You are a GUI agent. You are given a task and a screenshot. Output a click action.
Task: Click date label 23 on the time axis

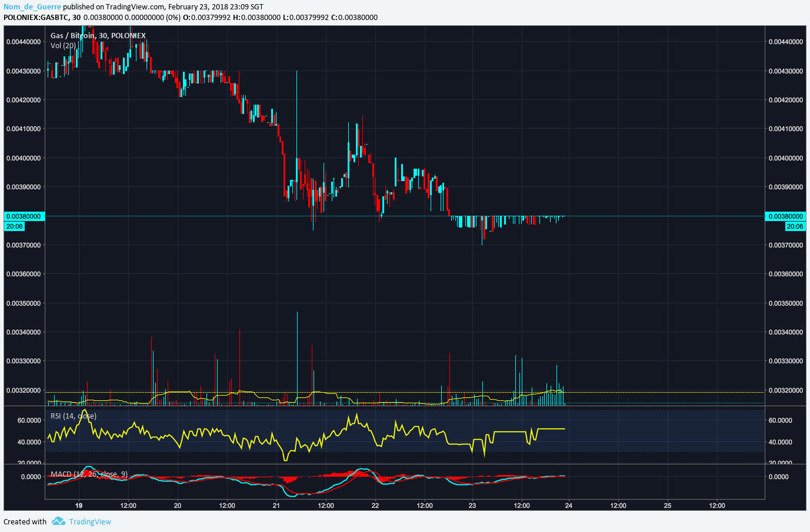[x=472, y=506]
